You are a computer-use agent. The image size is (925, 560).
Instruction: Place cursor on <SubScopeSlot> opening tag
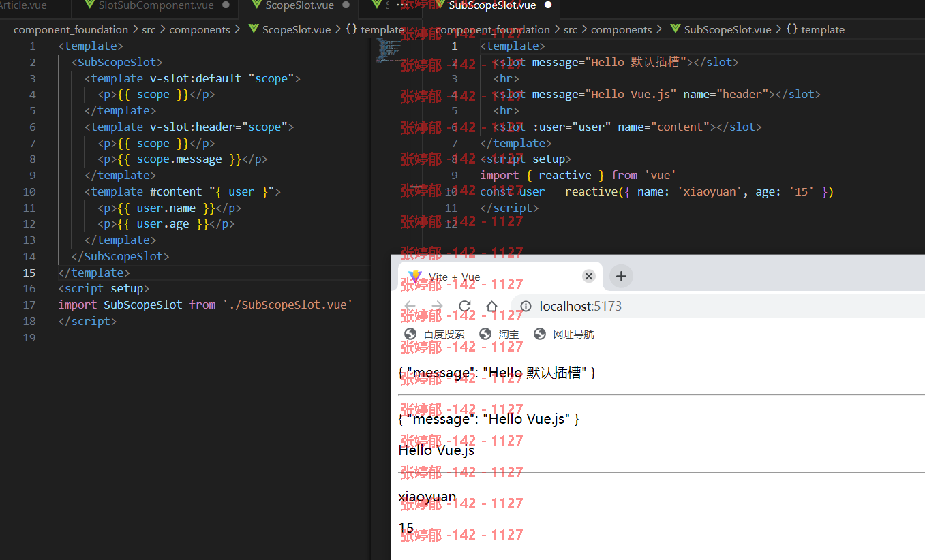tap(117, 62)
